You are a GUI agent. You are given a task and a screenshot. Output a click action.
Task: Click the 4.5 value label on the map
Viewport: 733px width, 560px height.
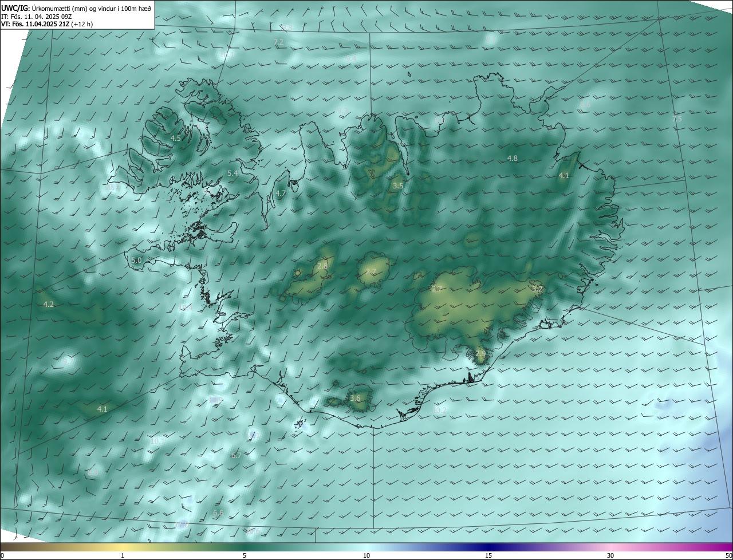click(176, 139)
